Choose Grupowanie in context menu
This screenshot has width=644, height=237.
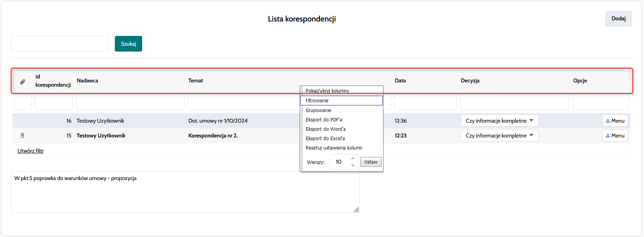(x=318, y=110)
